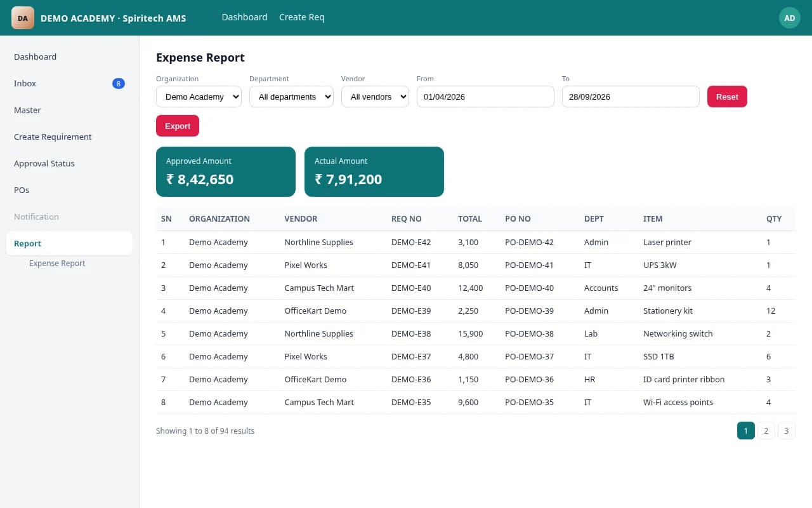812x508 pixels.
Task: Open Approval Status in the sidebar
Action: click(x=69, y=163)
